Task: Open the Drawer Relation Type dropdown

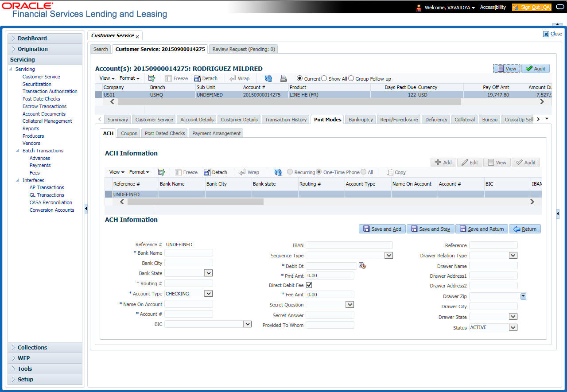Action: click(513, 256)
